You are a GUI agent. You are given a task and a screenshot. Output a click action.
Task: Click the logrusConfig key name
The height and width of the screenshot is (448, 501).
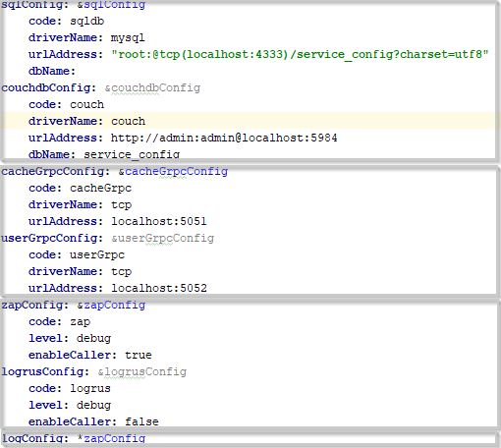coord(43,372)
